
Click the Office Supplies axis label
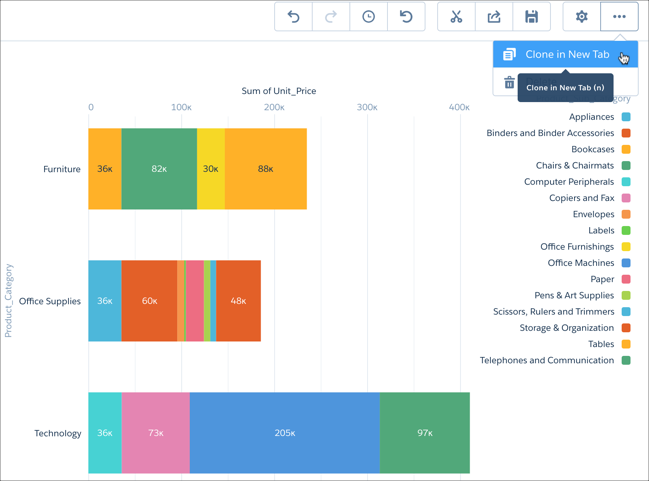[50, 301]
